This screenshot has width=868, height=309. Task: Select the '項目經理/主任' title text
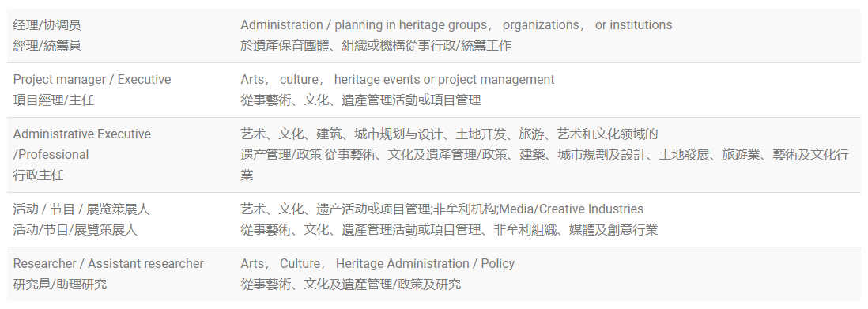tap(54, 100)
